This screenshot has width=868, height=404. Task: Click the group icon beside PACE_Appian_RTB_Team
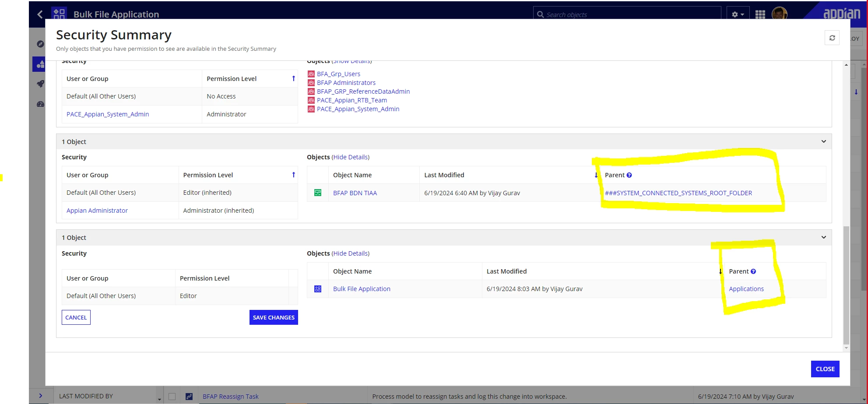pyautogui.click(x=311, y=100)
